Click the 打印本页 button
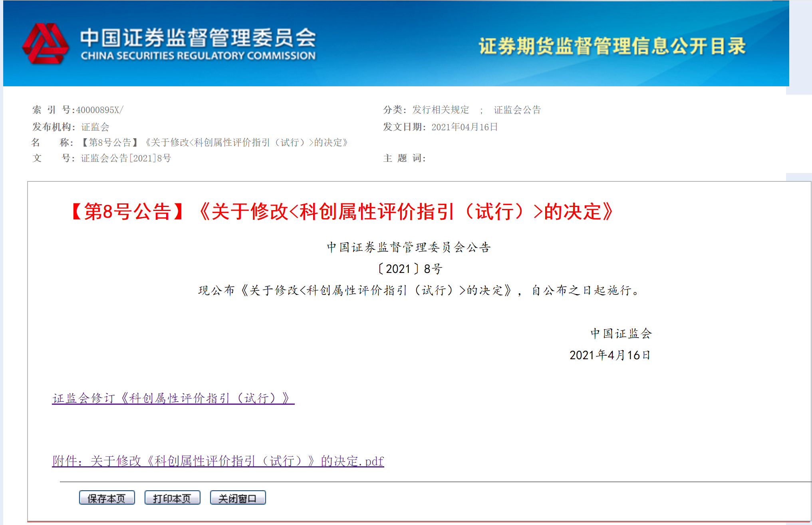This screenshot has width=812, height=525. pos(172,498)
